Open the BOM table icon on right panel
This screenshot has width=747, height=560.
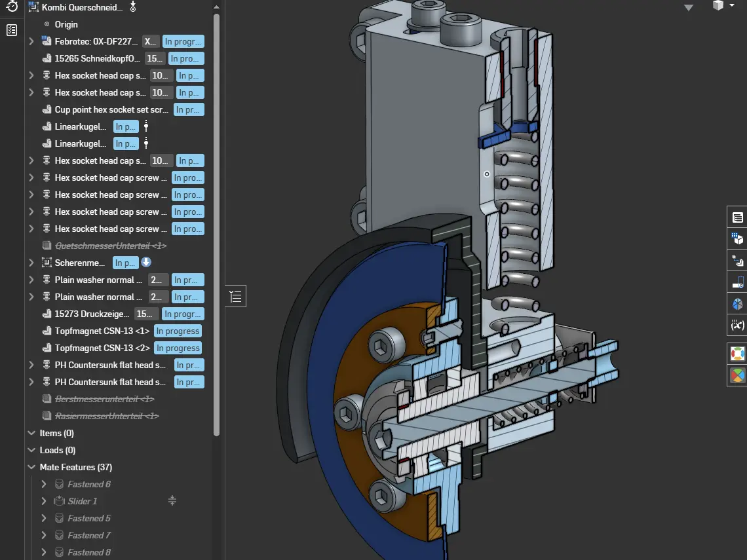click(x=737, y=217)
